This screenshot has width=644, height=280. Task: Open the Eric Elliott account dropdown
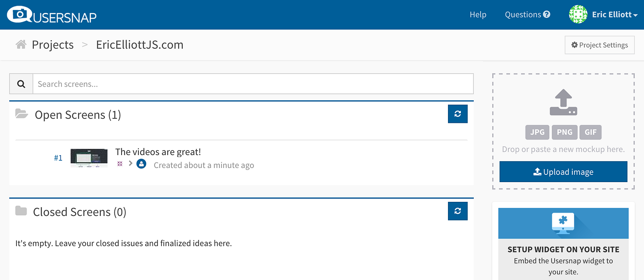tap(615, 15)
